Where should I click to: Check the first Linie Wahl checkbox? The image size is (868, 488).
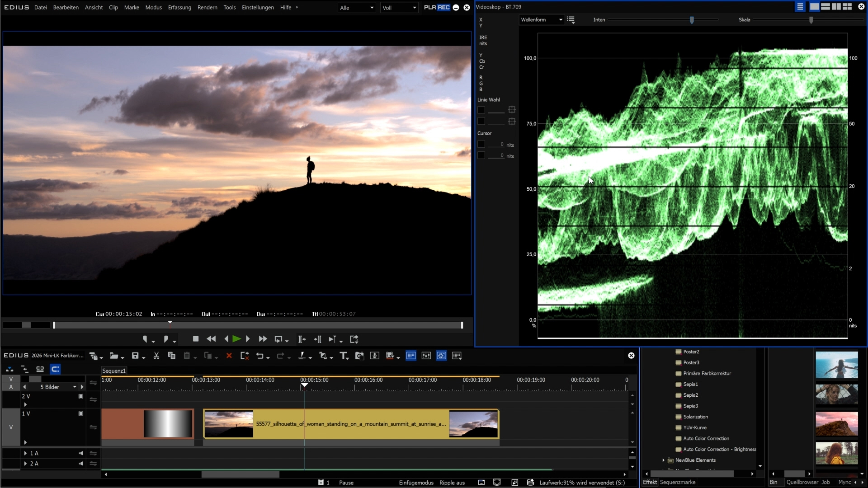(x=481, y=110)
